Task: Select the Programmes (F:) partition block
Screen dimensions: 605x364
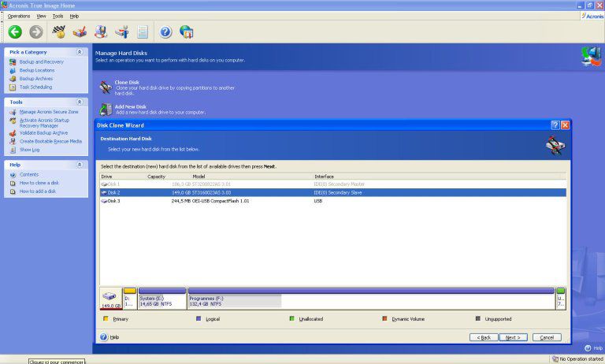Action: (371, 299)
